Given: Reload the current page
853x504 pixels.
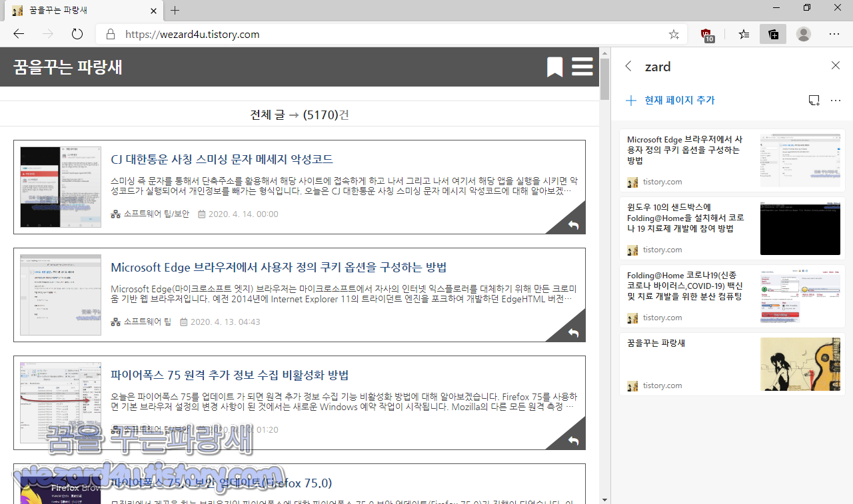Looking at the screenshot, I should pos(77,34).
